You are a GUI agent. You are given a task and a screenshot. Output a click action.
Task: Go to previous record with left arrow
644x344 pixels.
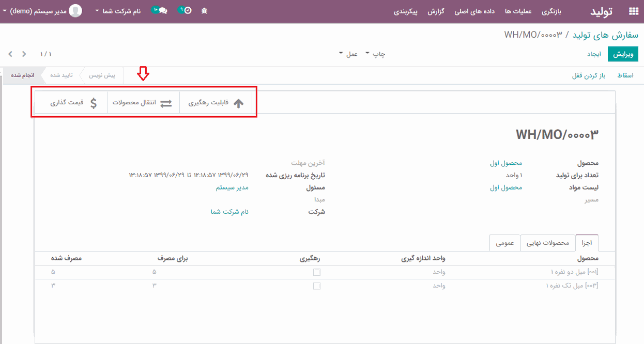coord(10,54)
